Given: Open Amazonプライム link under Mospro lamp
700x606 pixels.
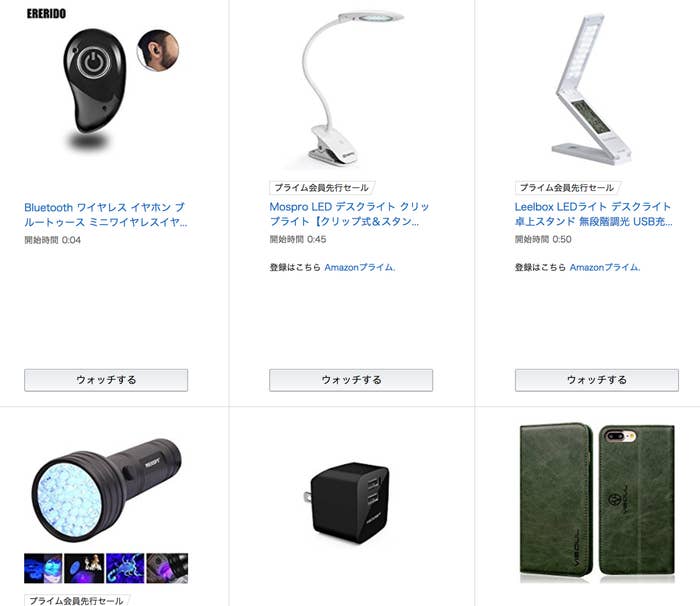Looking at the screenshot, I should [x=360, y=267].
